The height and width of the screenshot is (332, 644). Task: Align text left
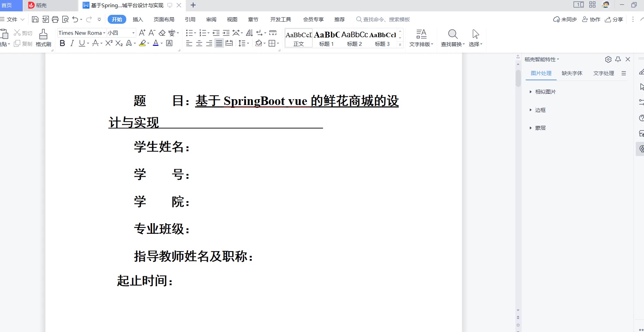coord(189,43)
